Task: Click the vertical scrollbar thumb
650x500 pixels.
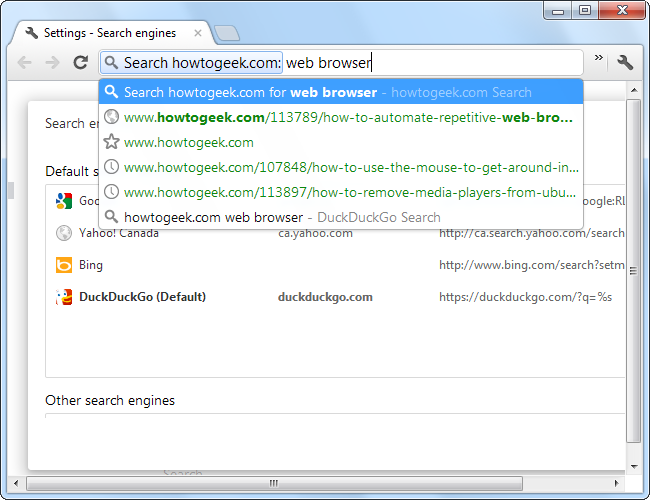Action: (x=633, y=271)
